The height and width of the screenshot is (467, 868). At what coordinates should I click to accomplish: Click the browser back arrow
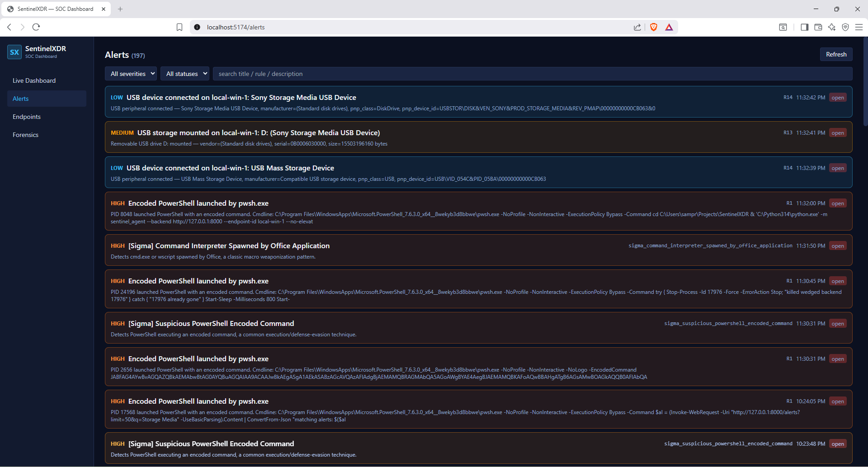9,27
